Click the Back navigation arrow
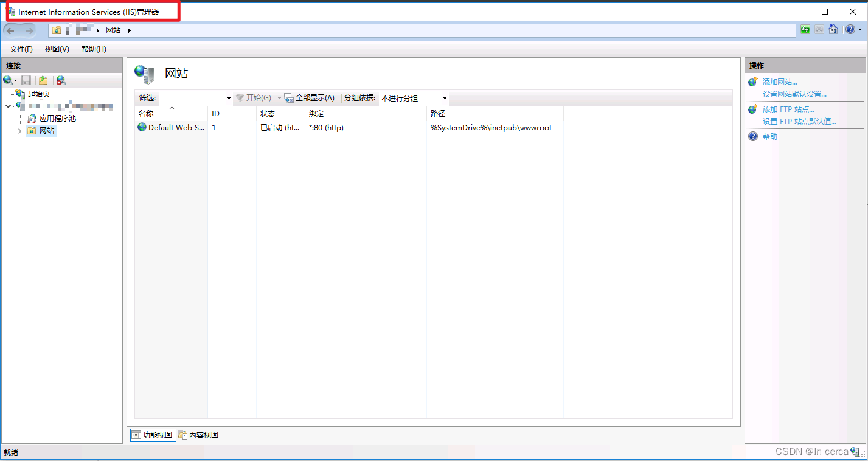The image size is (868, 461). pos(10,29)
